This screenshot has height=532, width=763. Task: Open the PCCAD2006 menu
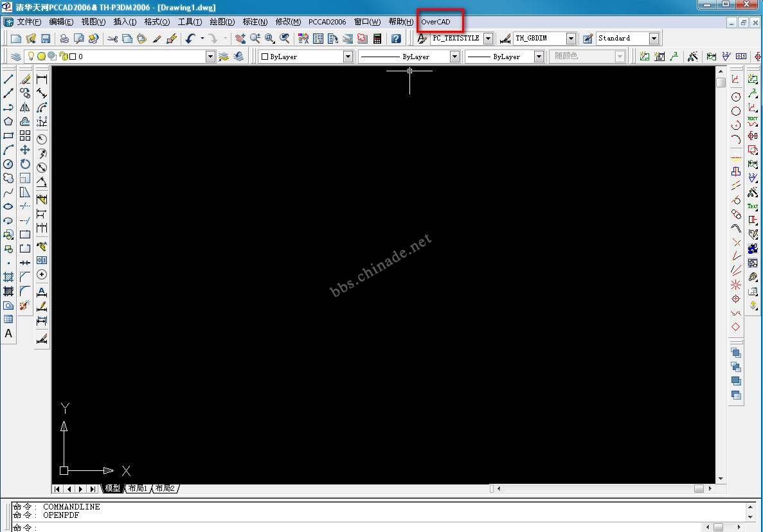[327, 22]
